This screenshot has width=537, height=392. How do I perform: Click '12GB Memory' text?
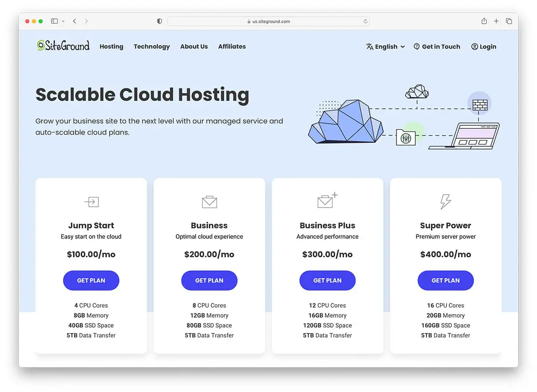point(209,315)
